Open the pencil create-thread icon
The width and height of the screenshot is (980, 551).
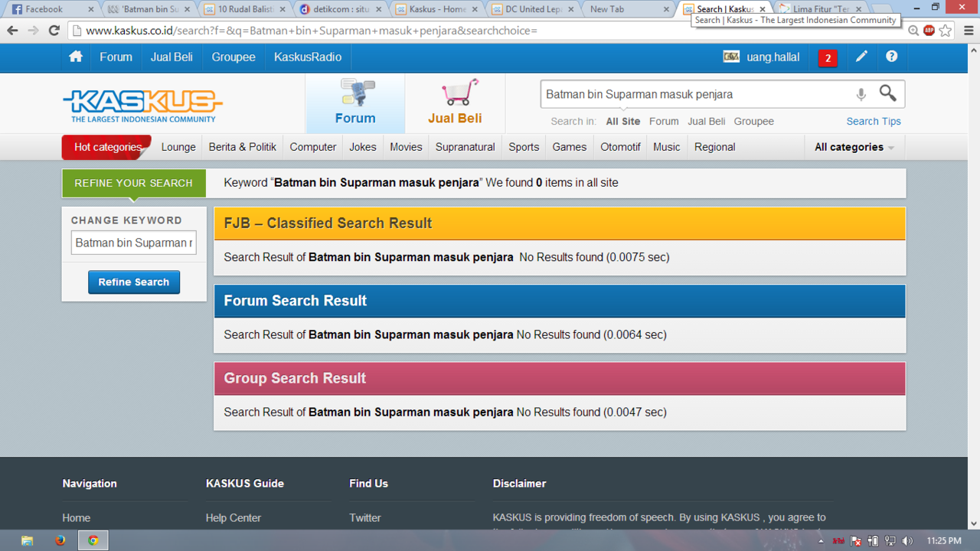click(861, 57)
